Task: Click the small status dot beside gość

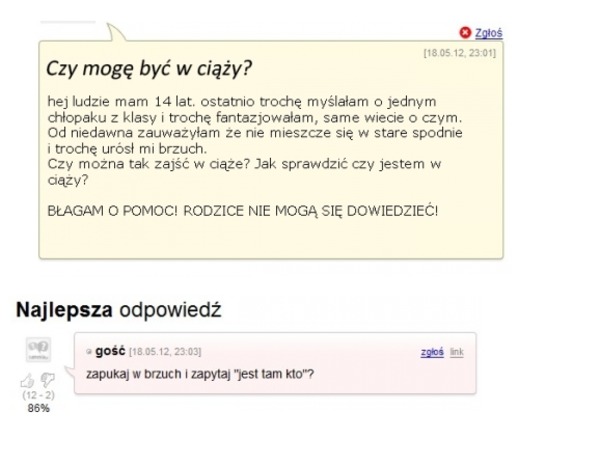Action: [89, 351]
